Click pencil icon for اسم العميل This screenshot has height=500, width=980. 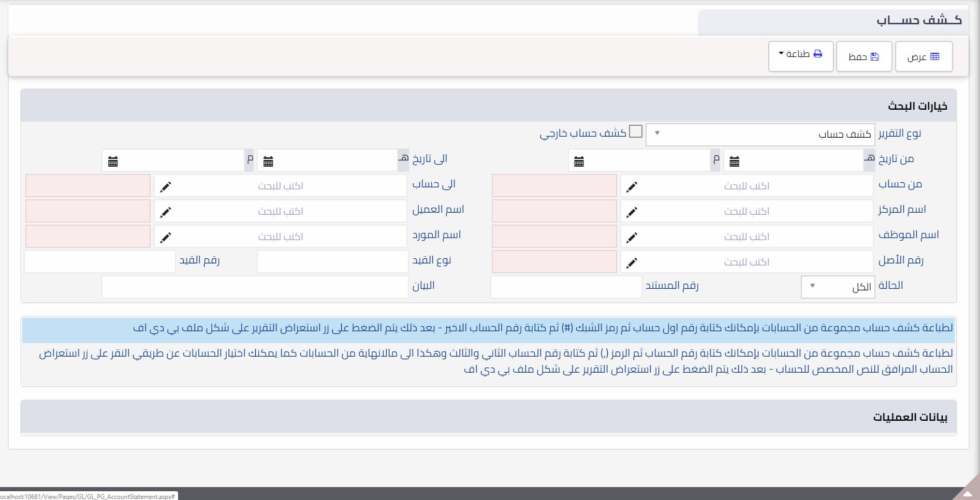166,212
